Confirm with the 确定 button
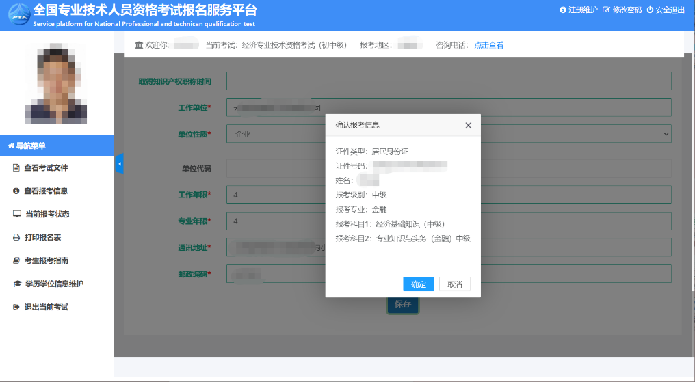The image size is (695, 383). (418, 284)
